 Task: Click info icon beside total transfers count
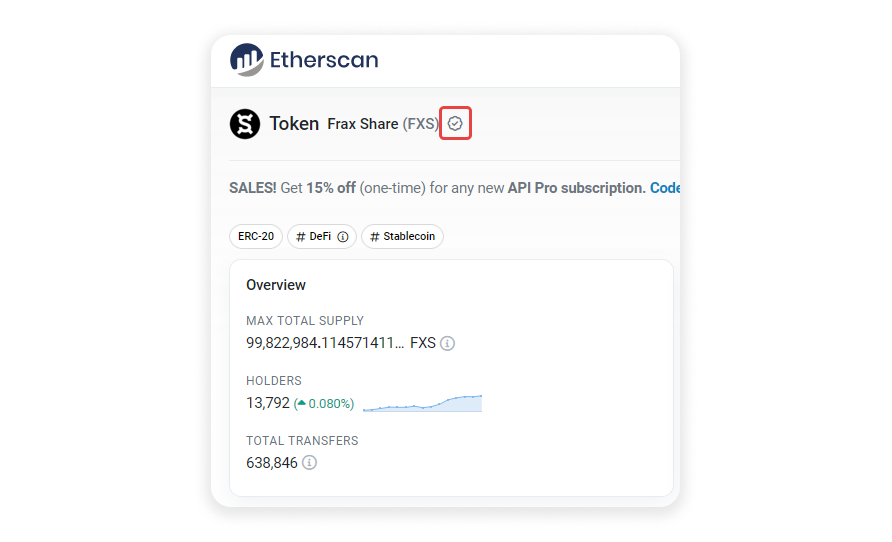click(x=310, y=463)
